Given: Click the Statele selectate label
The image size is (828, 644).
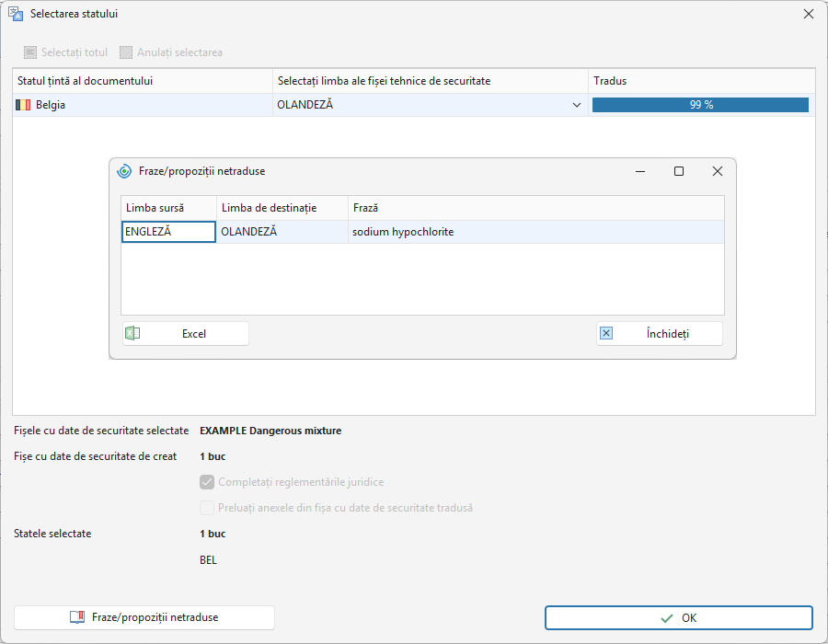Looking at the screenshot, I should 52,534.
